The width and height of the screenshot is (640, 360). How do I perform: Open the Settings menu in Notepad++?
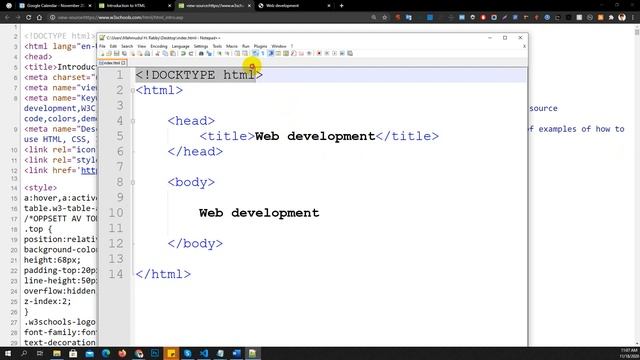(201, 46)
